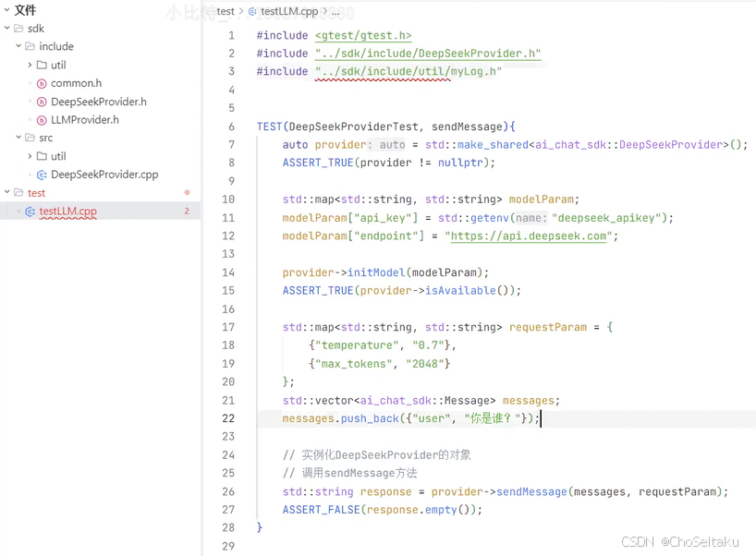Click the problem count badge 2 beside testLLM.cpp
Image resolution: width=756 pixels, height=556 pixels.
coord(187,211)
